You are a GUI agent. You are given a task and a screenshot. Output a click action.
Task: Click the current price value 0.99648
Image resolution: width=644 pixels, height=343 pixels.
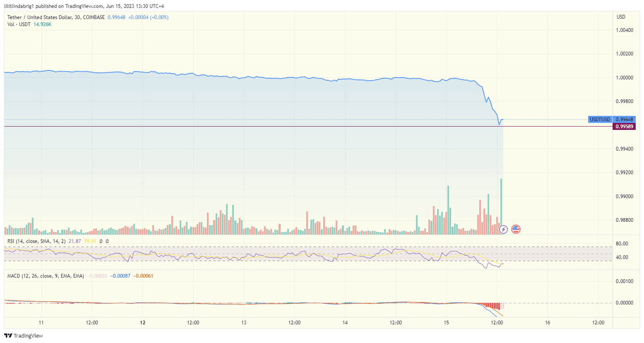[116, 17]
